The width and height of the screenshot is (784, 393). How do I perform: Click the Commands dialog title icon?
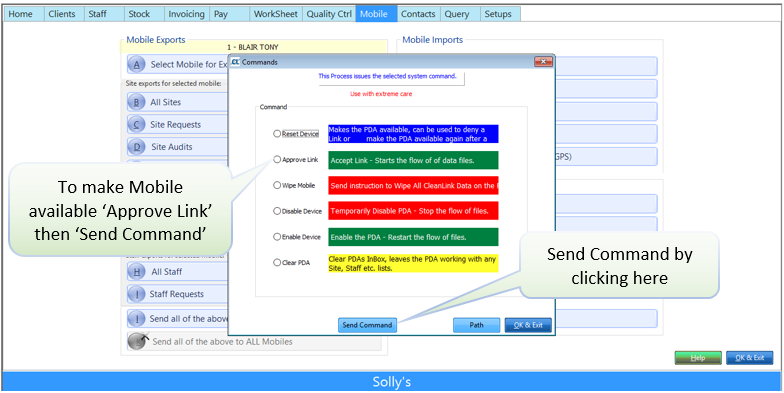(x=235, y=62)
